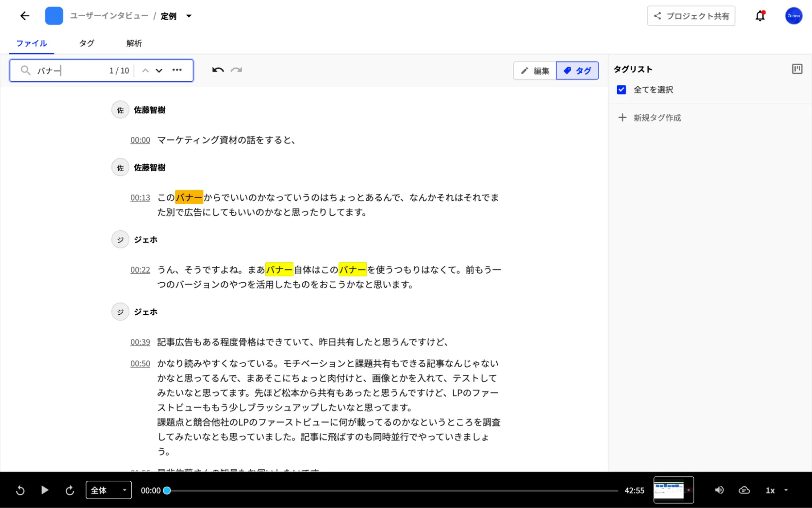This screenshot has width=812, height=508.
Task: Rewind with the skip-back button
Action: 20,490
